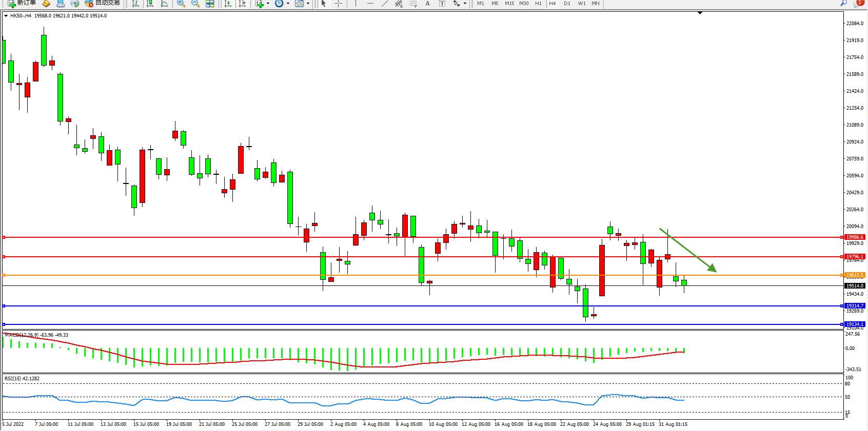Select the crosshair tool
Viewport: 868px width, 431px height.
(338, 4)
